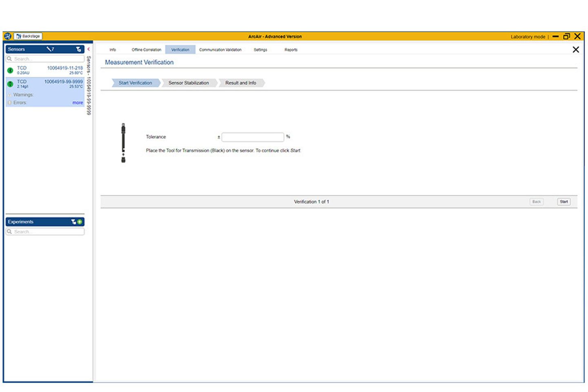Screen dimensions: 588x392
Task: Click the Sensors filter icon
Action: pyautogui.click(x=78, y=49)
